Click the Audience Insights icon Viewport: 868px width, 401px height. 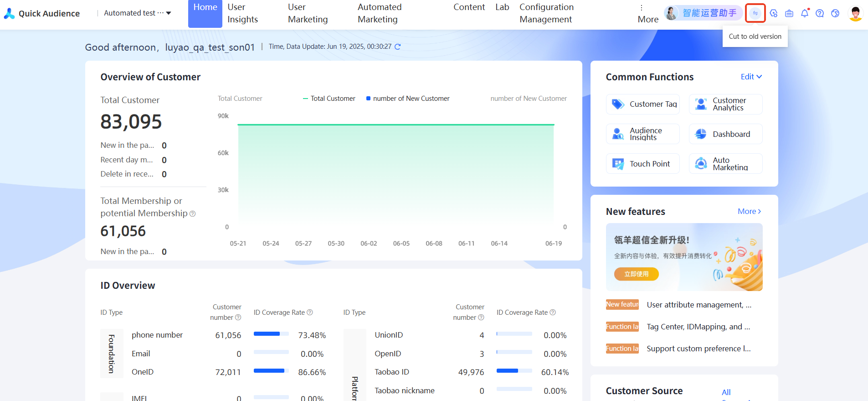click(618, 134)
